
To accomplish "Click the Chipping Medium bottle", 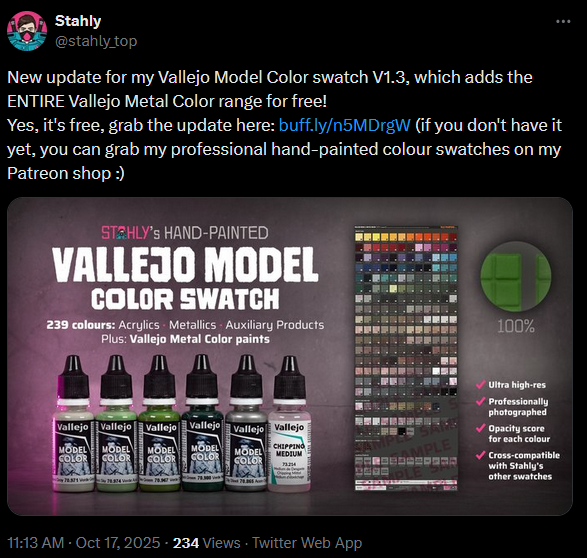I will [x=289, y=424].
